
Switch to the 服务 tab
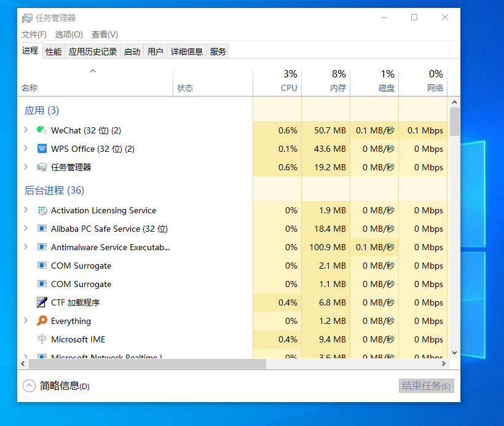tap(218, 52)
